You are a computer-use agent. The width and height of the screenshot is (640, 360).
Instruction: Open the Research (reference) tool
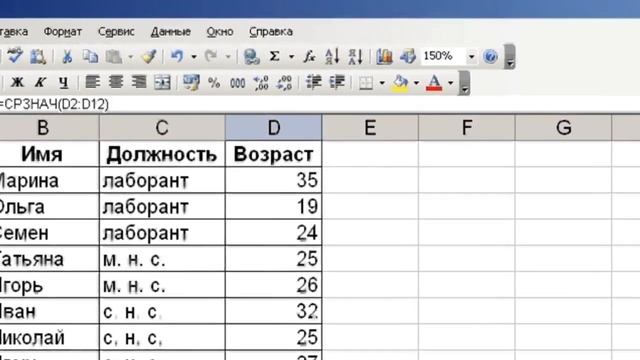point(38,56)
